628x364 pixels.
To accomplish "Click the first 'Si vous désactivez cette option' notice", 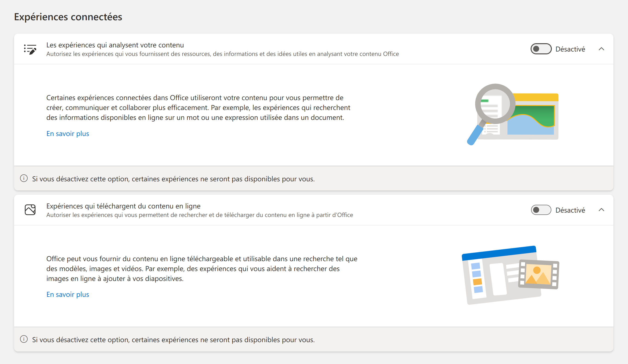I will (173, 179).
